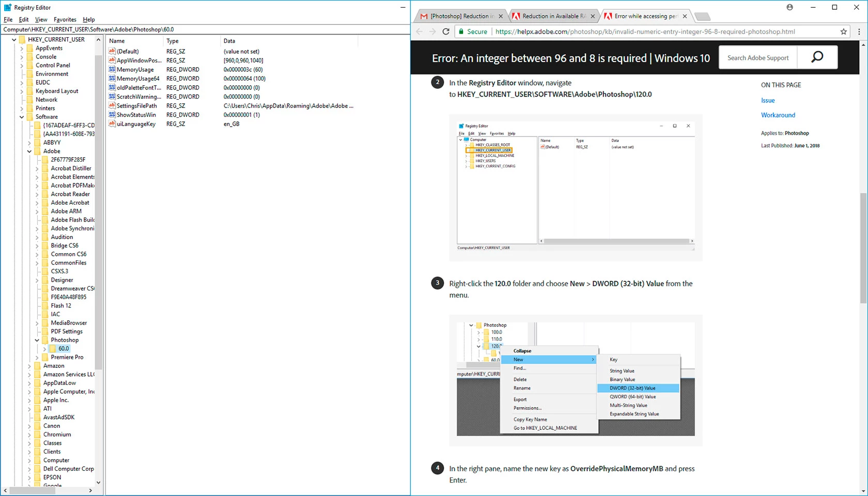Screen dimensions: 868x496
Task: Click the HKEY_CURRENT_USER folder icon
Action: (x=22, y=39)
